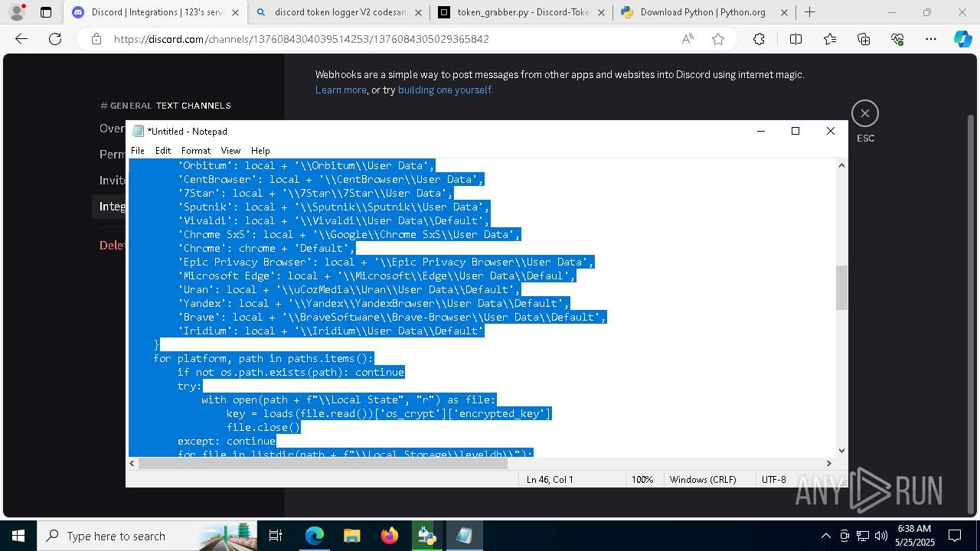The image size is (980, 551).
Task: Close the Discord Integrations tab
Action: tap(235, 12)
